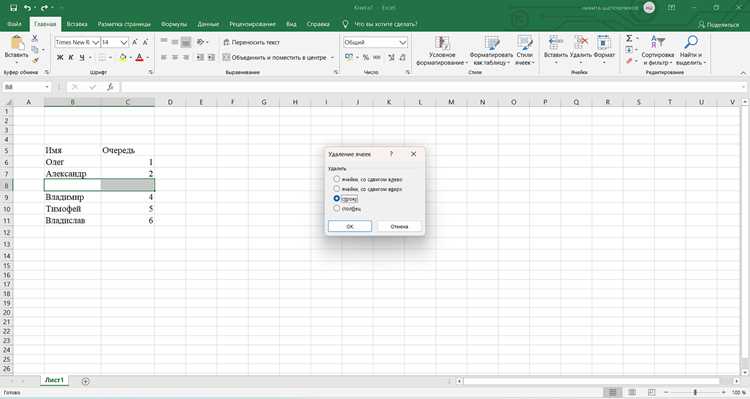This screenshot has width=750, height=399.
Task: Click the Отмена button in the dialog
Action: tap(399, 226)
